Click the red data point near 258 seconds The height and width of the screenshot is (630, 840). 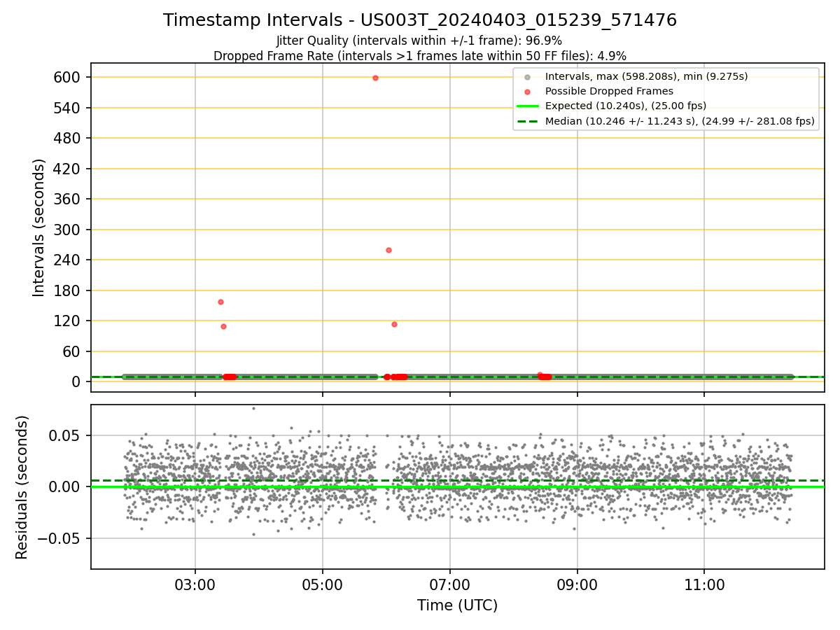(388, 250)
